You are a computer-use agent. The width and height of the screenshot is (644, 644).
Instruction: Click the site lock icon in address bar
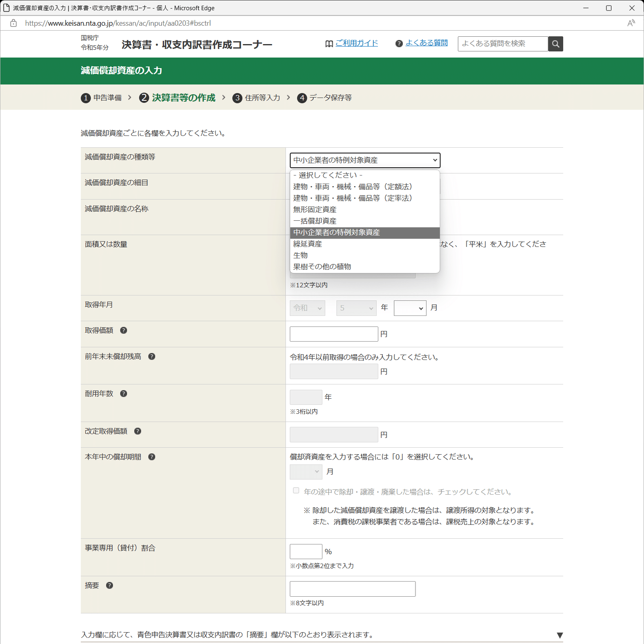point(13,23)
